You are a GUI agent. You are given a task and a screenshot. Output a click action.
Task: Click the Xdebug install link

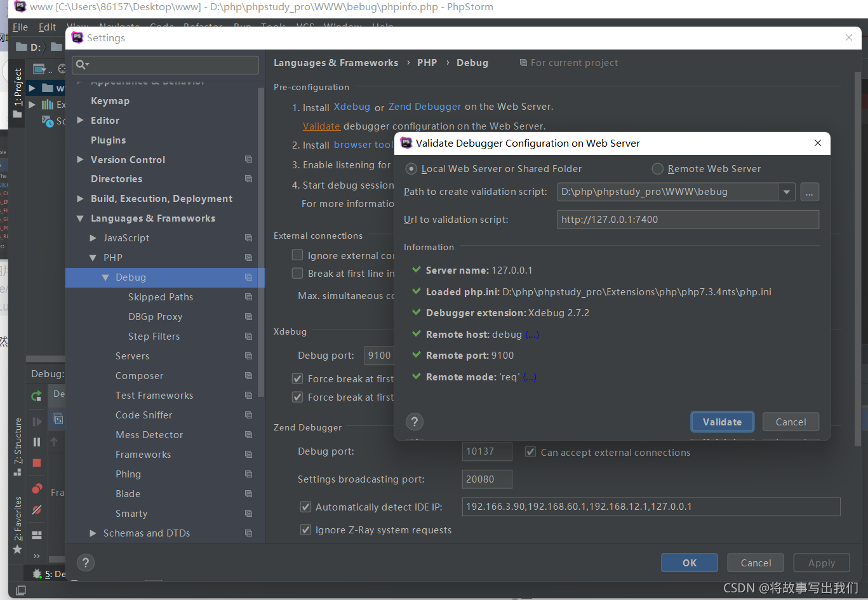pos(352,107)
